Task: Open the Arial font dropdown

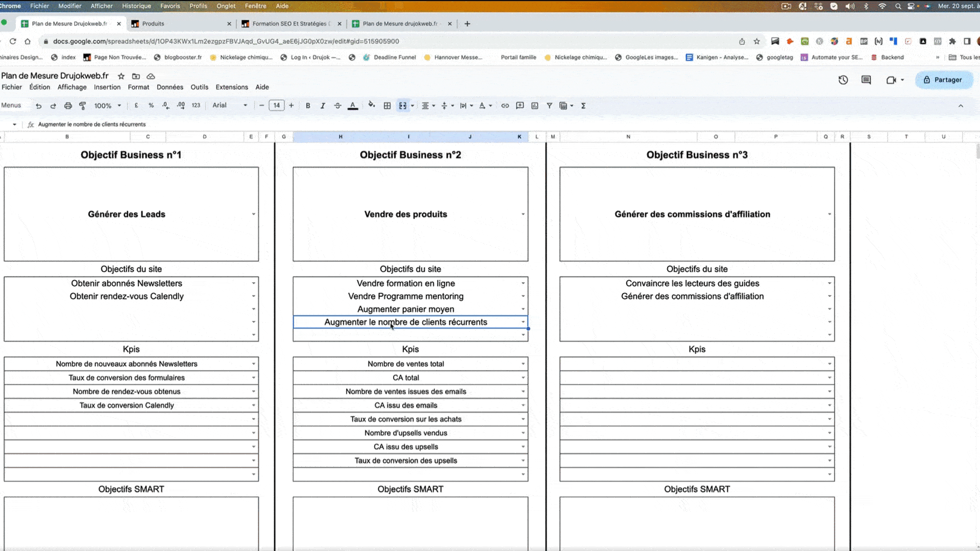Action: [x=230, y=106]
